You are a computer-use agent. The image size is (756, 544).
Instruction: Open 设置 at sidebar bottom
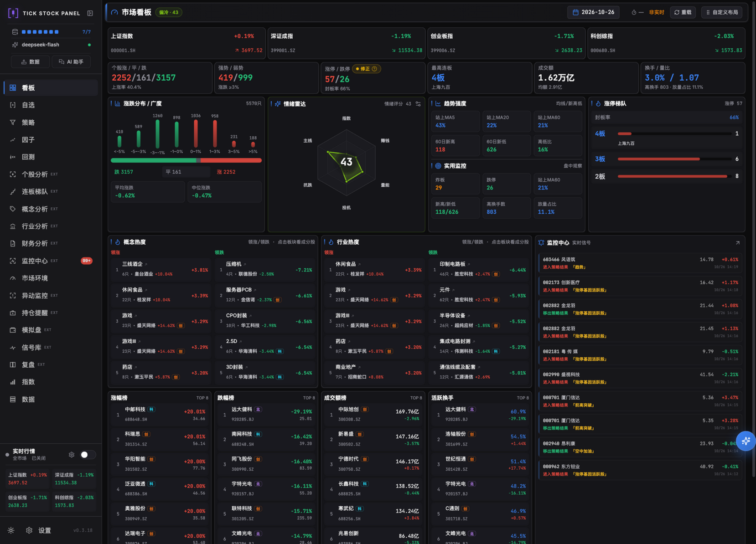[39, 530]
